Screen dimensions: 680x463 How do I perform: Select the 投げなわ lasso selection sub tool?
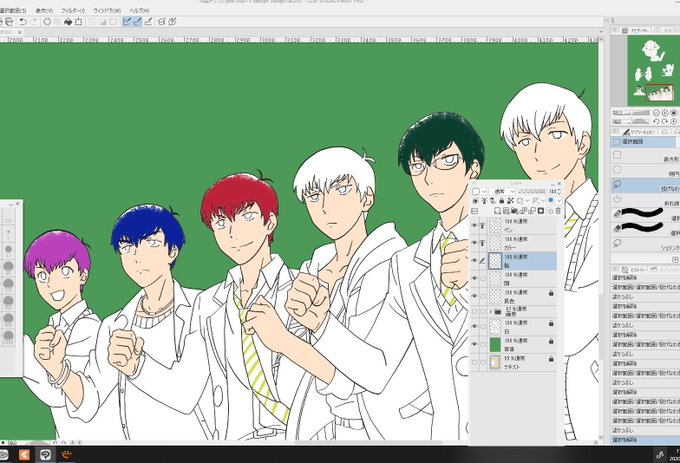pyautogui.click(x=645, y=186)
